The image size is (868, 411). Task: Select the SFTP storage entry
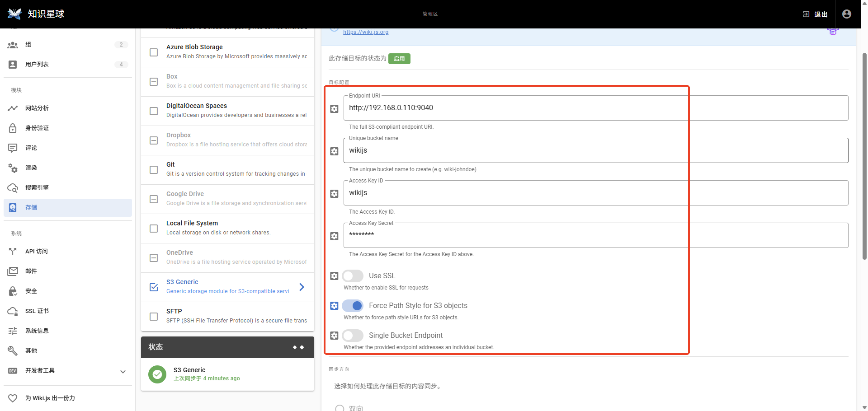coord(227,317)
